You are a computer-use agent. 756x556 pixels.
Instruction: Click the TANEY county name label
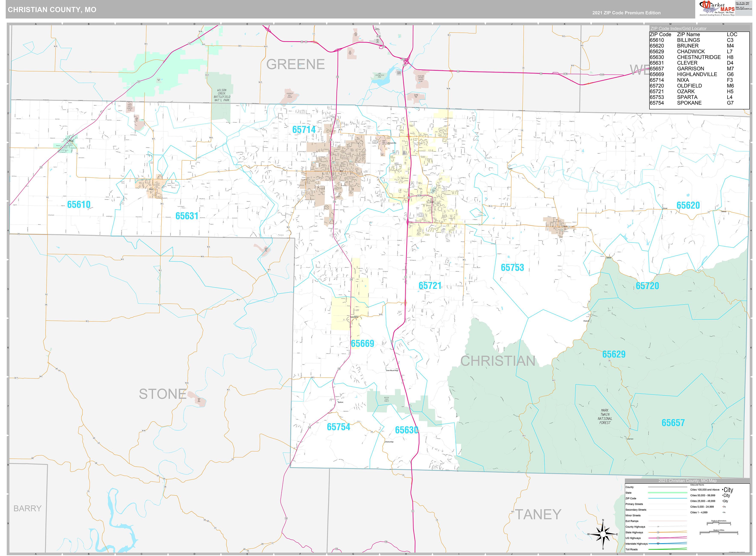point(538,515)
